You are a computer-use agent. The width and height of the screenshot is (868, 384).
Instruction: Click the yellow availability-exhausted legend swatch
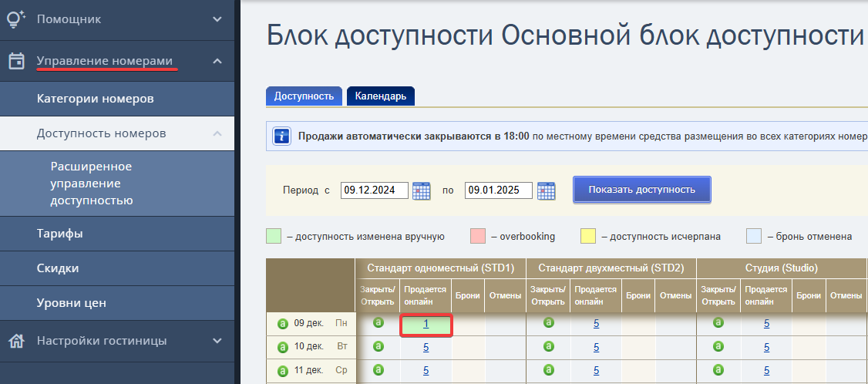click(588, 236)
